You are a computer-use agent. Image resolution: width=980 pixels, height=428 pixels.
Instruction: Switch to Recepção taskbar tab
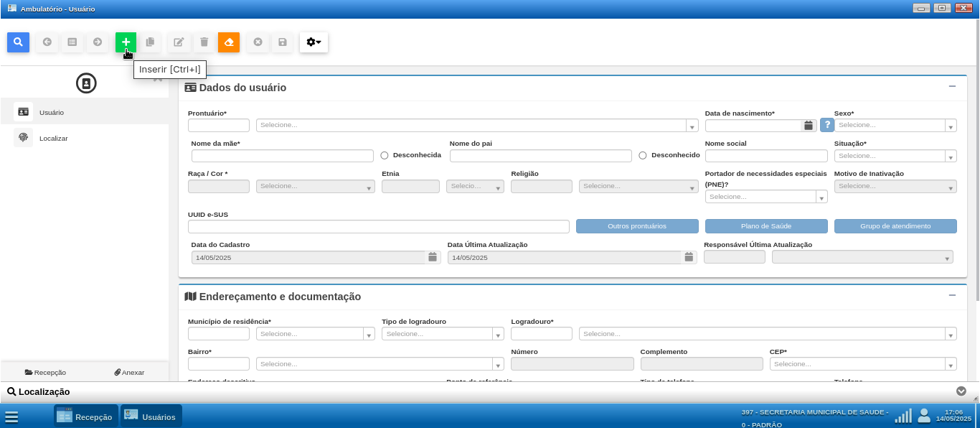click(85, 417)
